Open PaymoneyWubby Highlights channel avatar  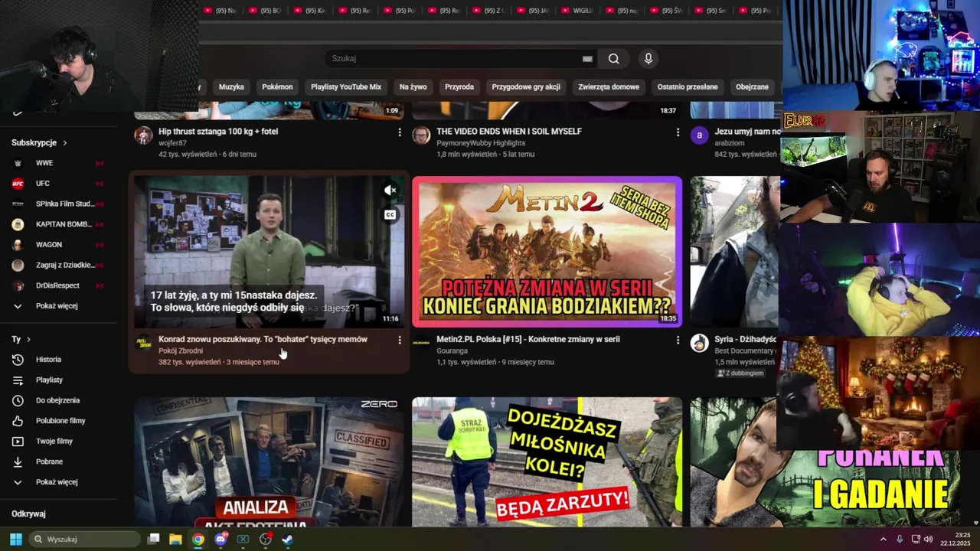pyautogui.click(x=421, y=136)
